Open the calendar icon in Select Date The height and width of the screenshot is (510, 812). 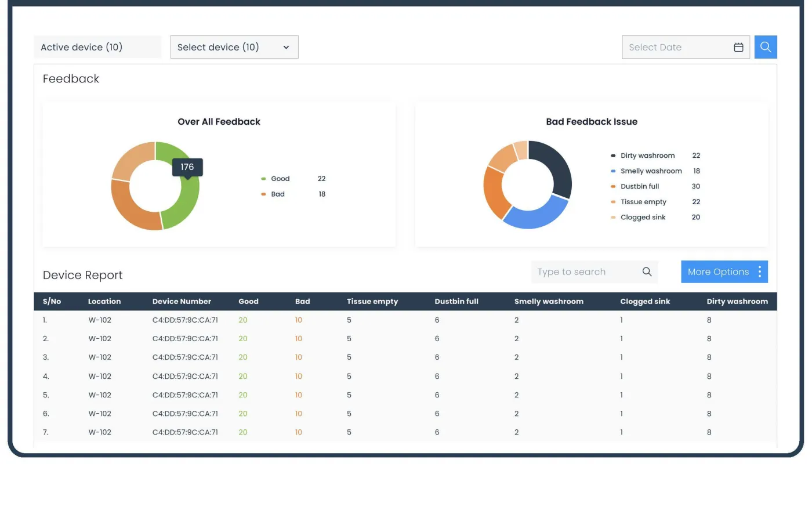click(x=738, y=48)
